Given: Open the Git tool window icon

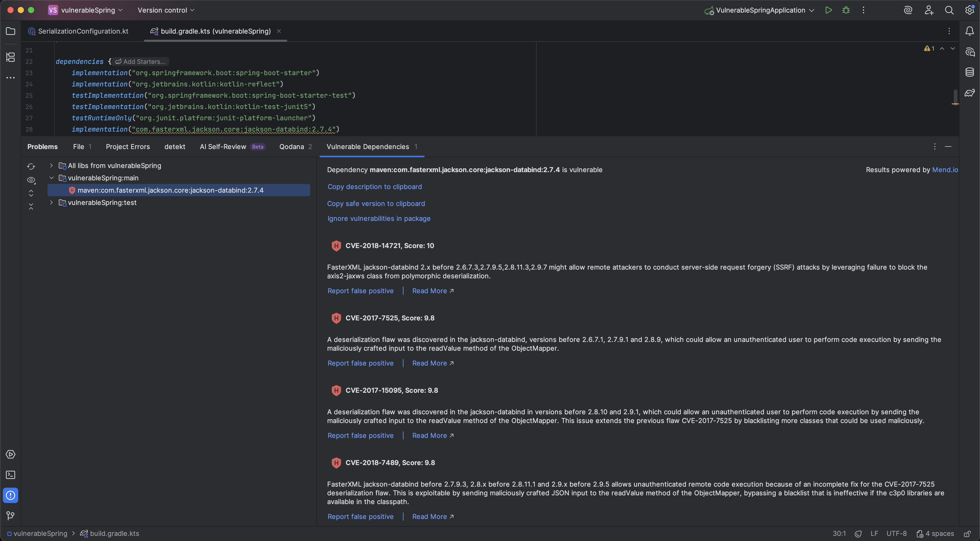Looking at the screenshot, I should pyautogui.click(x=11, y=516).
